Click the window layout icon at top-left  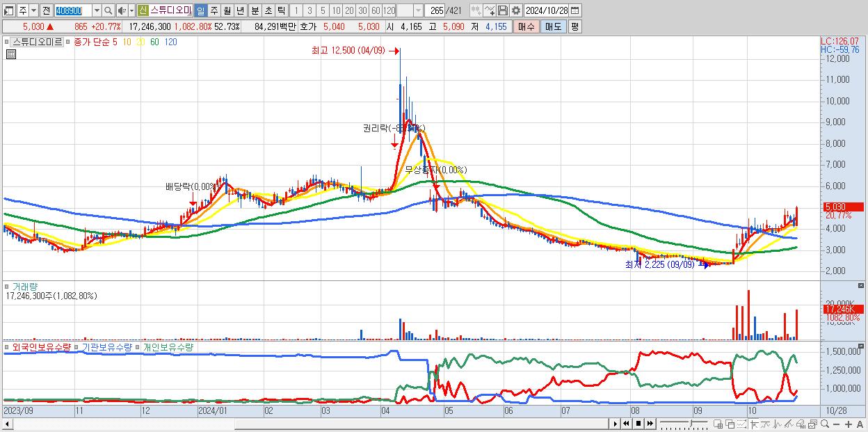point(9,10)
